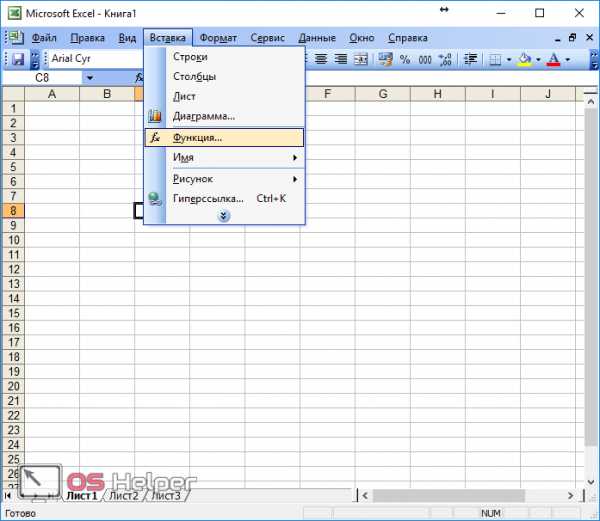Click the Increase decimal icon
The width and height of the screenshot is (600, 521).
pos(445,59)
